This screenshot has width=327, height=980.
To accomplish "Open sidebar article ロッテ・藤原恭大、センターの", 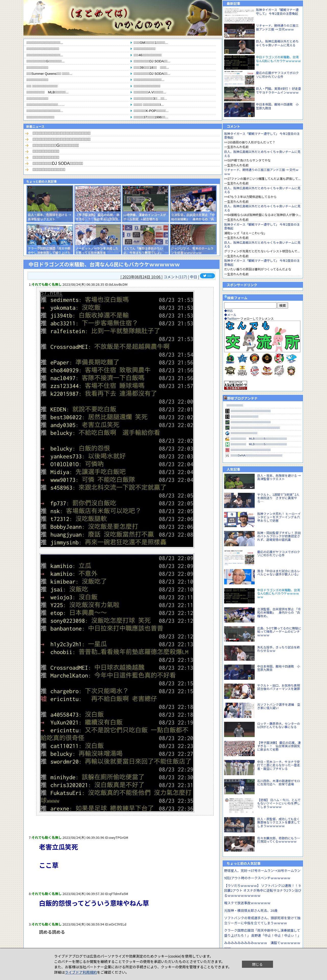I will [278, 725].
